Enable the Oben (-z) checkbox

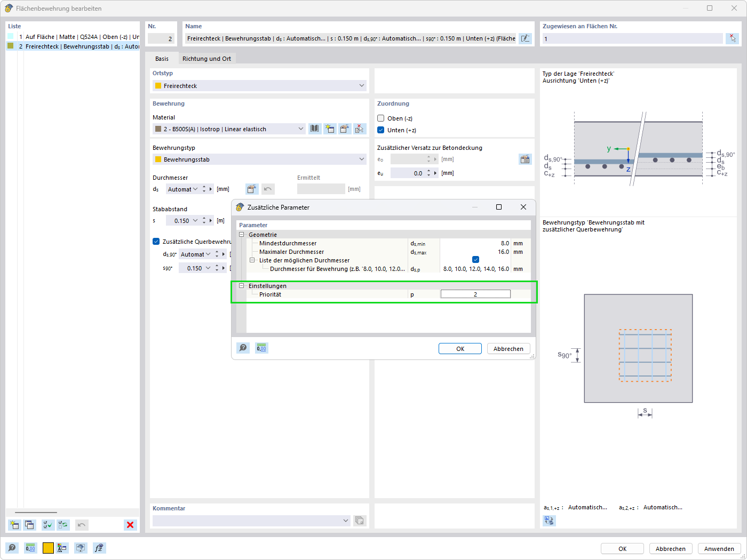coord(381,118)
